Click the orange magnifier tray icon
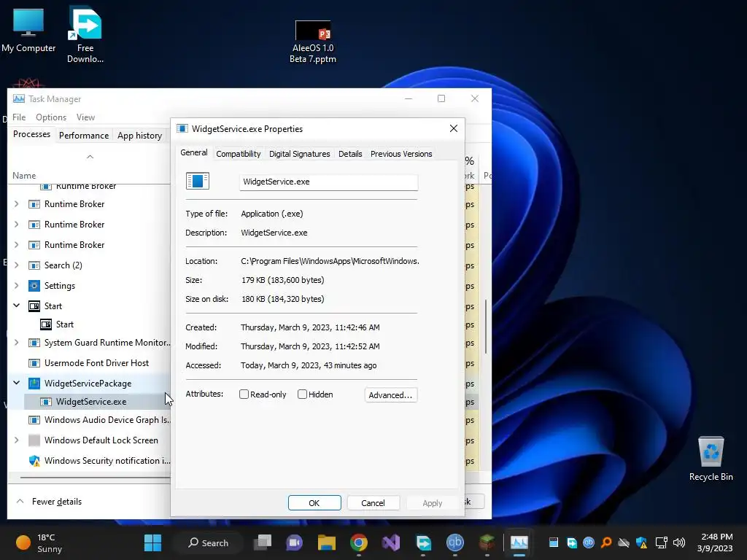The width and height of the screenshot is (747, 560). click(x=606, y=542)
